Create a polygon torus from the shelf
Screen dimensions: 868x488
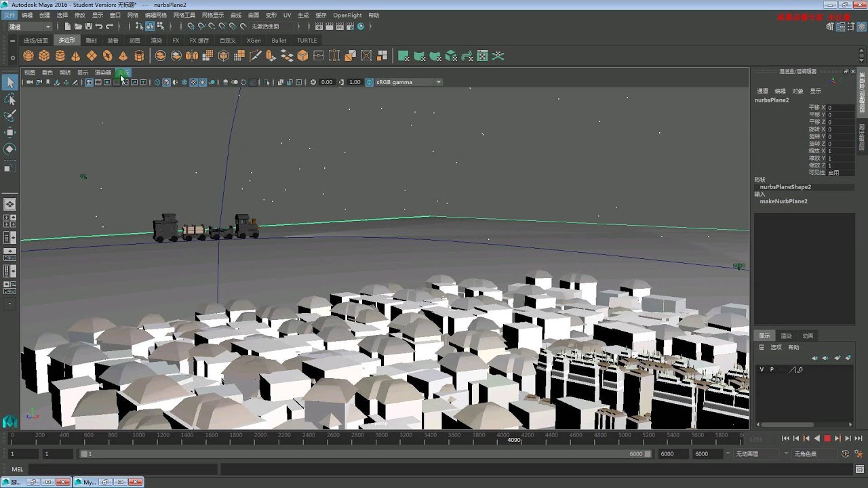point(107,56)
